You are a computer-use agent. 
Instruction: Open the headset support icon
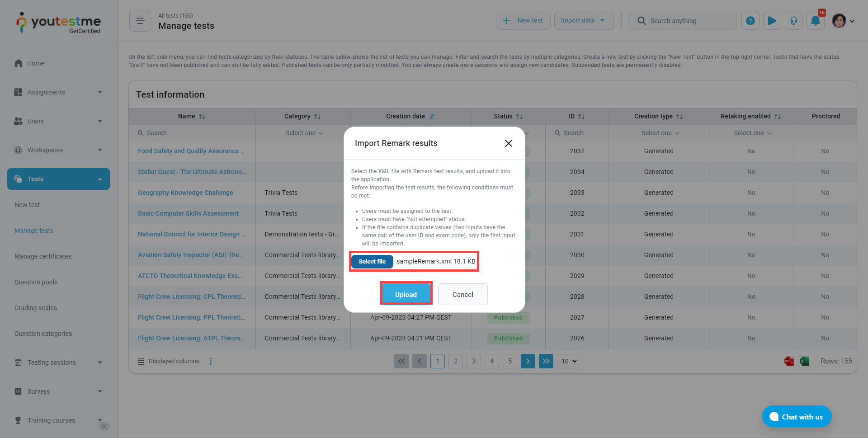tap(793, 21)
